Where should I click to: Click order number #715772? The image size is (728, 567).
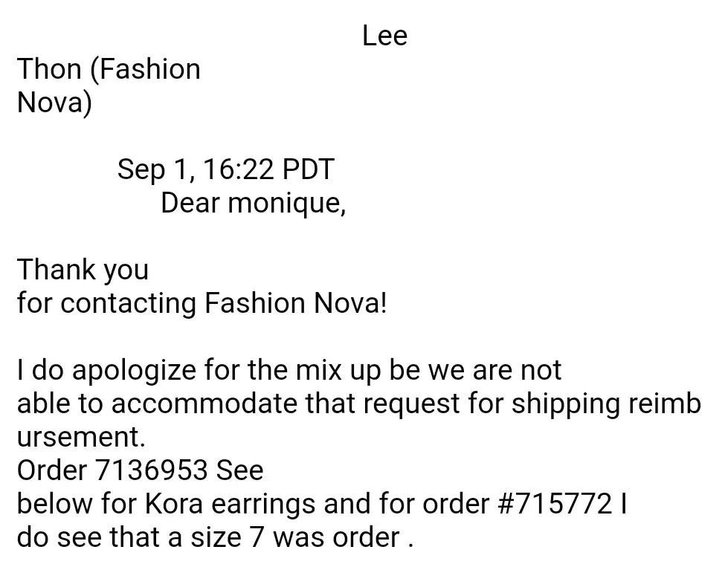tap(554, 504)
